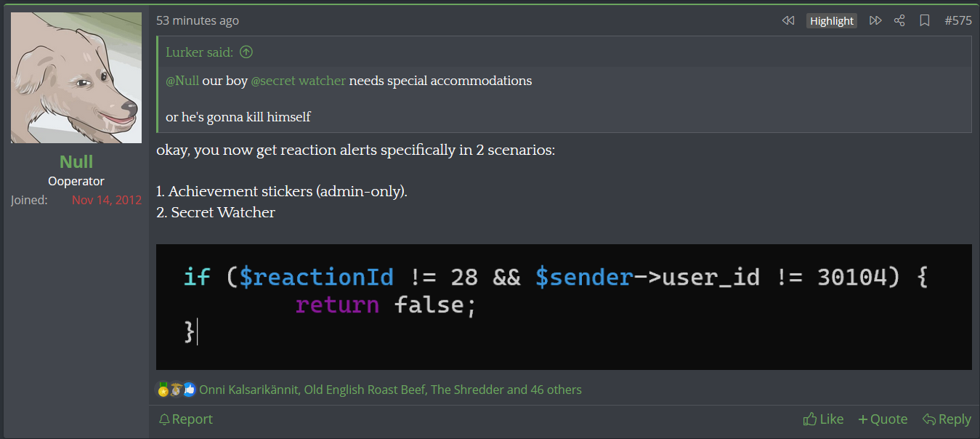Open the Null username profile link
980x439 pixels.
tap(76, 161)
